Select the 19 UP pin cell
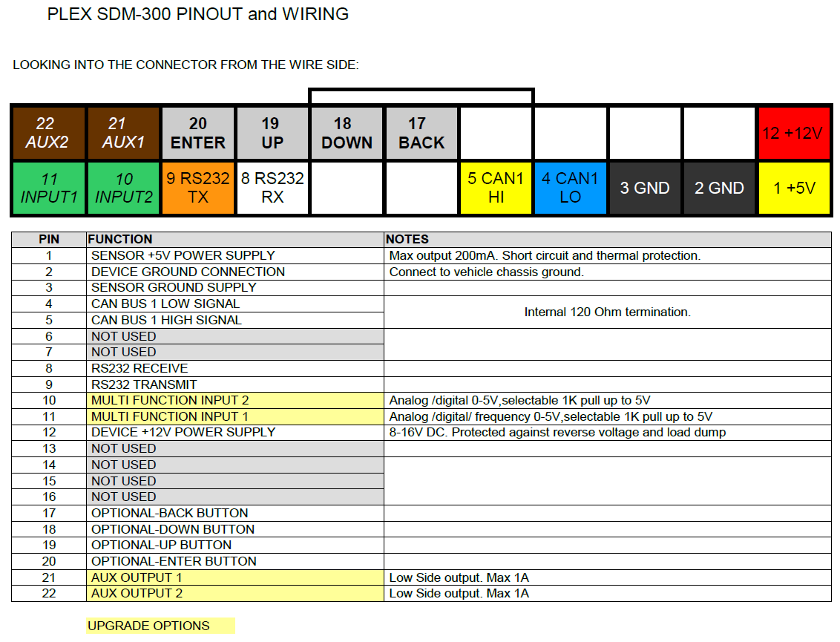 [272, 134]
